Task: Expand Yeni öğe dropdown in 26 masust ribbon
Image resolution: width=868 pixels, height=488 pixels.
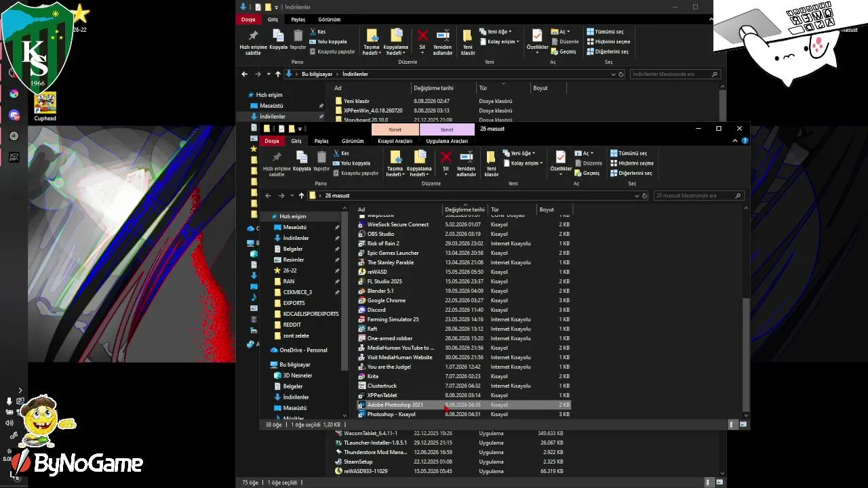Action: tap(519, 153)
